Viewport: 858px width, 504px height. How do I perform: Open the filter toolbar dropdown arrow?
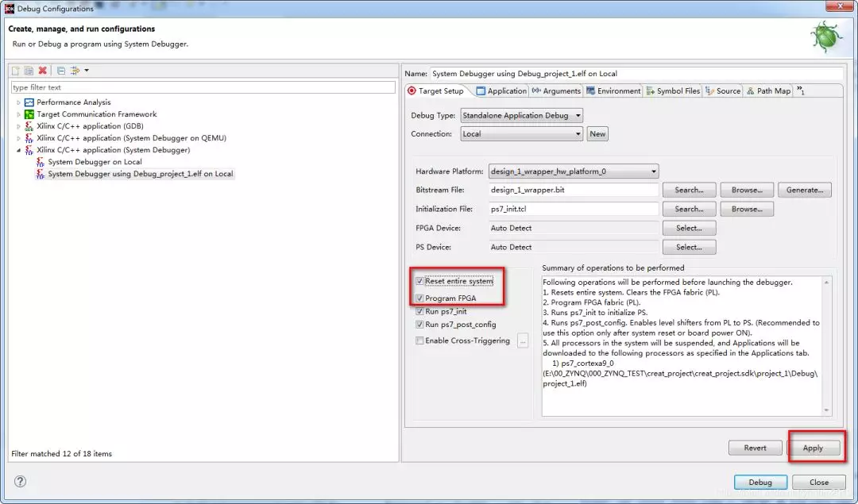coord(87,71)
